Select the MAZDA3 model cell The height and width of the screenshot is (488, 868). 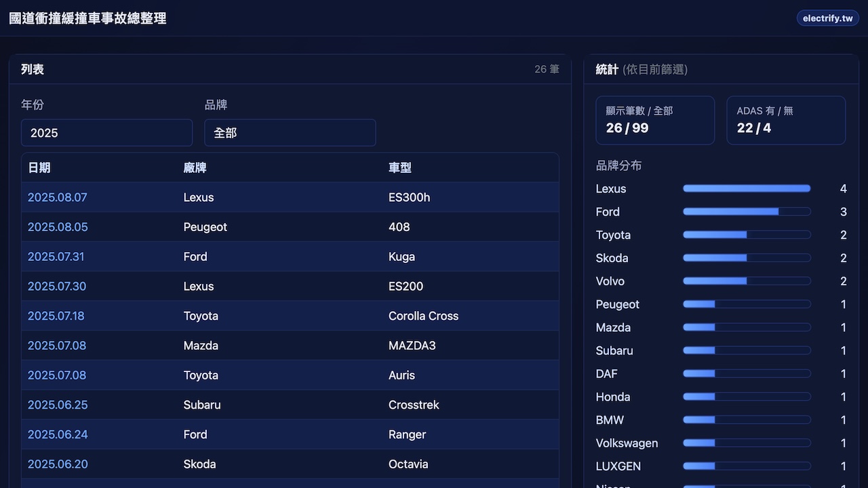pos(412,346)
